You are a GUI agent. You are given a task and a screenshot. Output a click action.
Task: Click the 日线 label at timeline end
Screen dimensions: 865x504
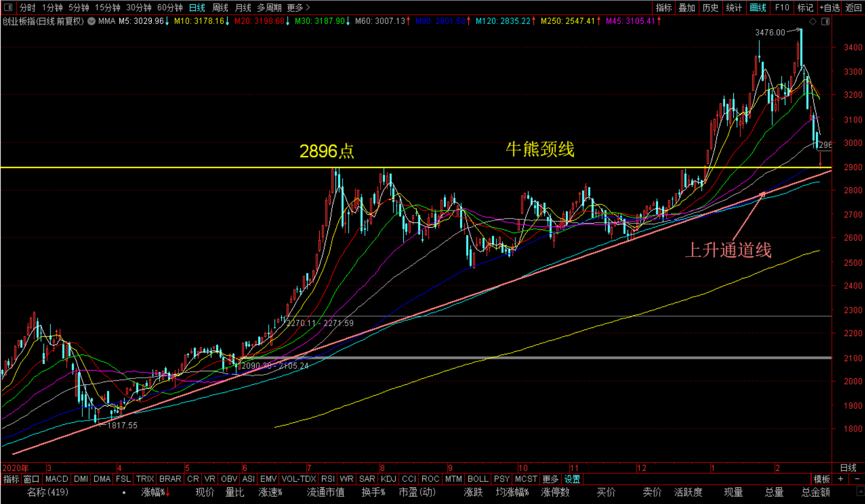(848, 468)
